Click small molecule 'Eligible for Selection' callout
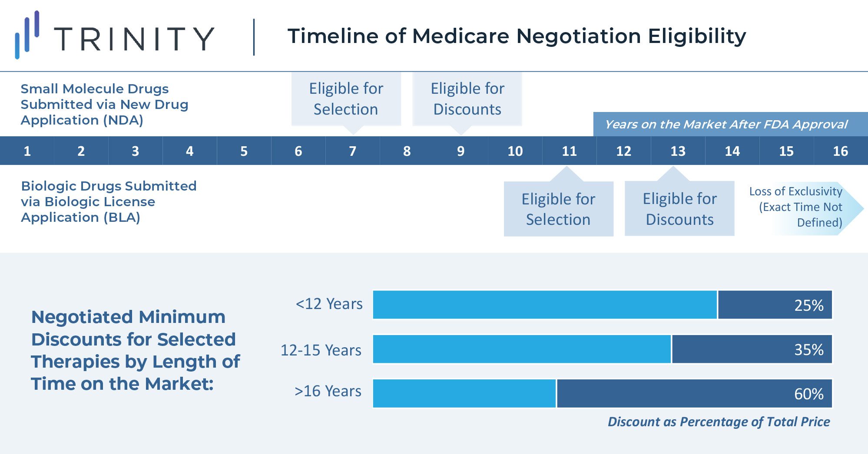 click(346, 99)
